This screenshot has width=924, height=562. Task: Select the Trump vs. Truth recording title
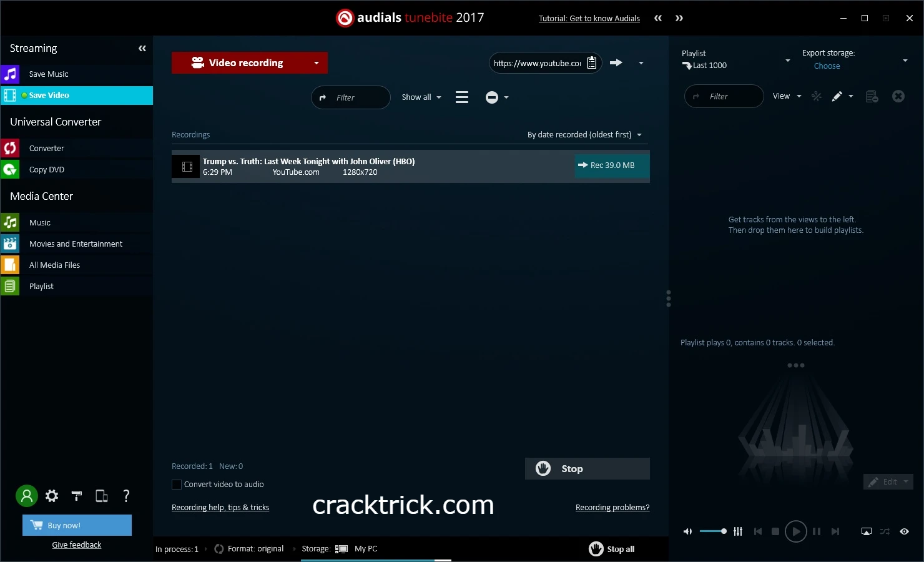[x=308, y=161]
